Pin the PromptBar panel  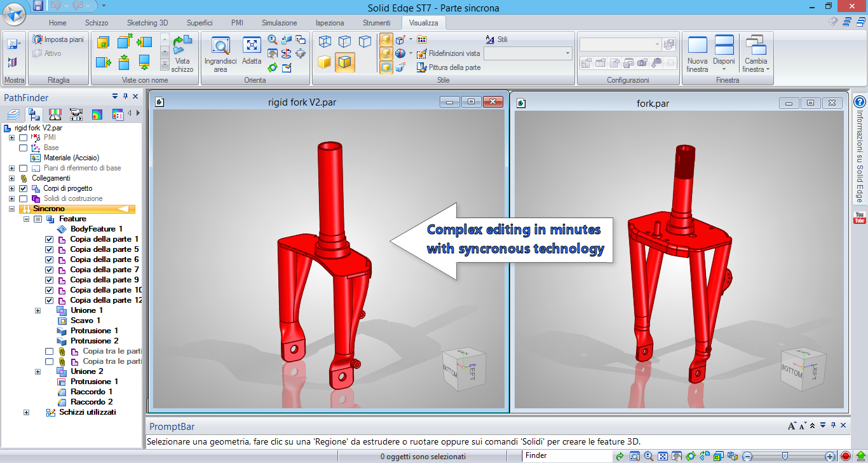(833, 425)
